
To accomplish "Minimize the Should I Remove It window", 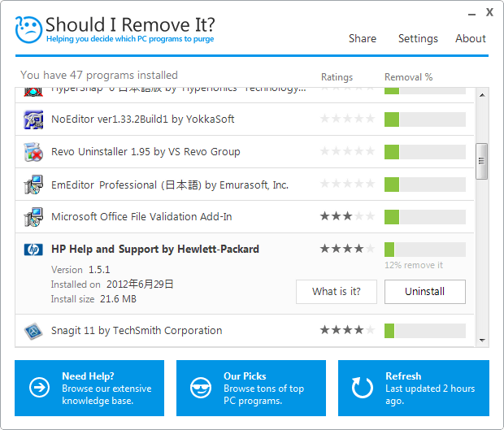I will point(471,15).
